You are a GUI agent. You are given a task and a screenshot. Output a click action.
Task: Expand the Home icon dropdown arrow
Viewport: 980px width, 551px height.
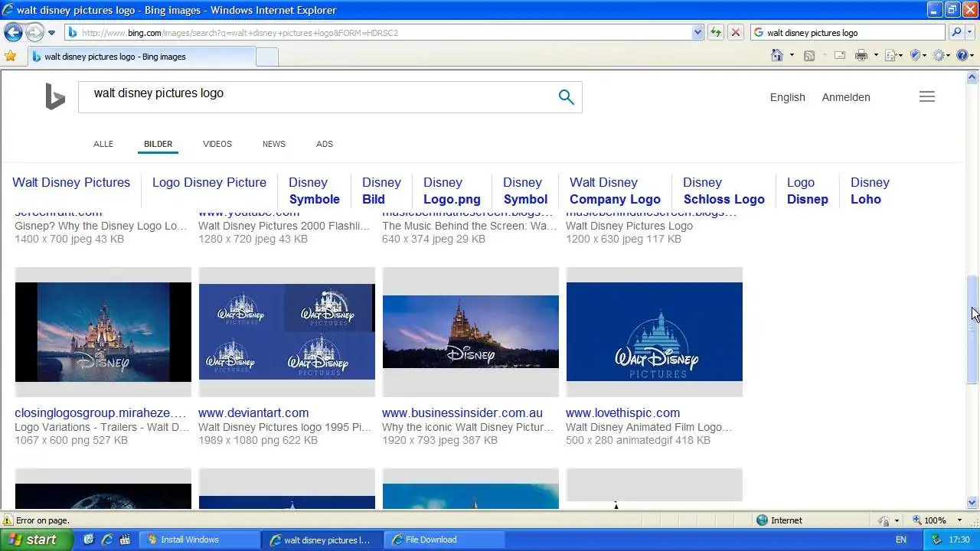click(792, 56)
